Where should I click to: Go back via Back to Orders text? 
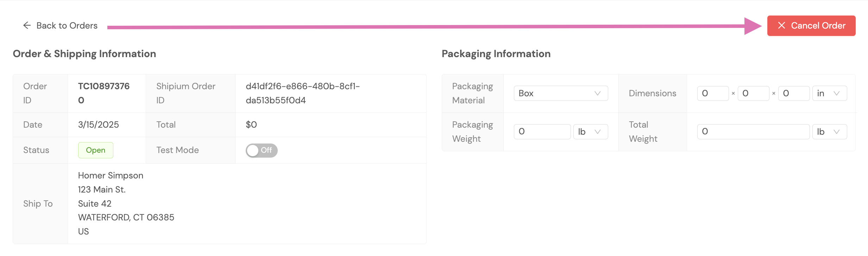tap(67, 26)
